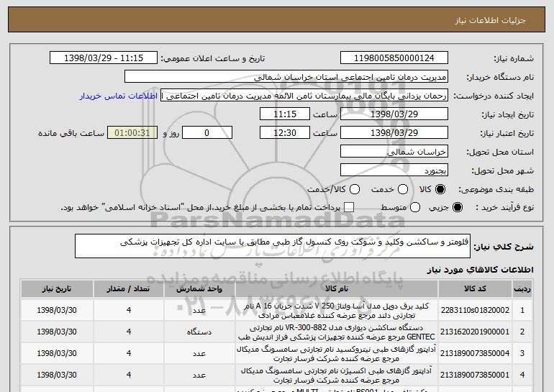Select the خدمت radio button
The width and height of the screenshot is (554, 392).
tap(403, 189)
